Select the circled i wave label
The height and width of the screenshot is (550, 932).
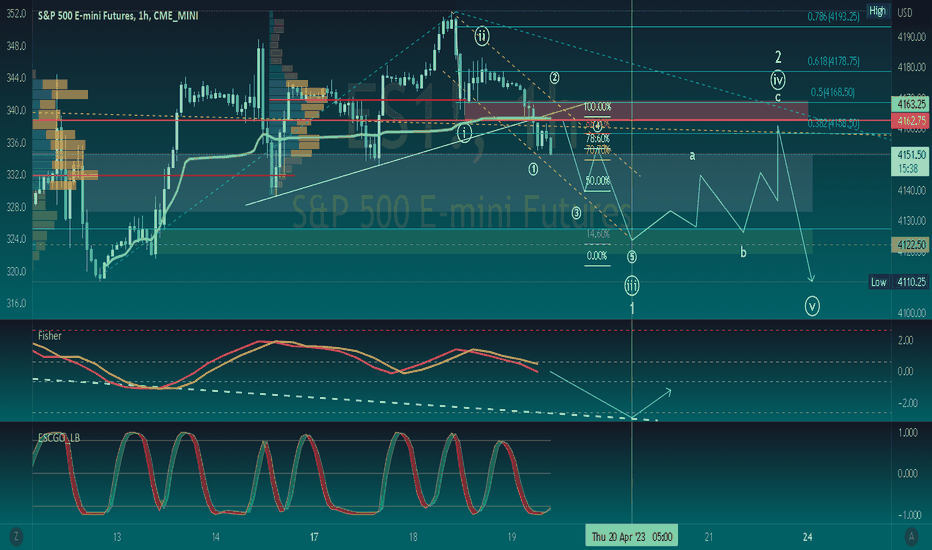click(x=464, y=133)
